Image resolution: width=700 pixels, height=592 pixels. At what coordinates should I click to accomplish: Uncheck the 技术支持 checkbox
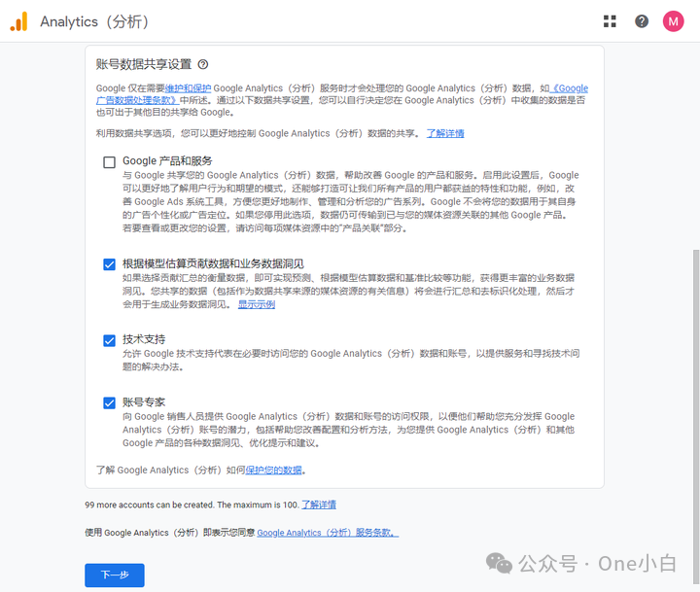click(109, 340)
